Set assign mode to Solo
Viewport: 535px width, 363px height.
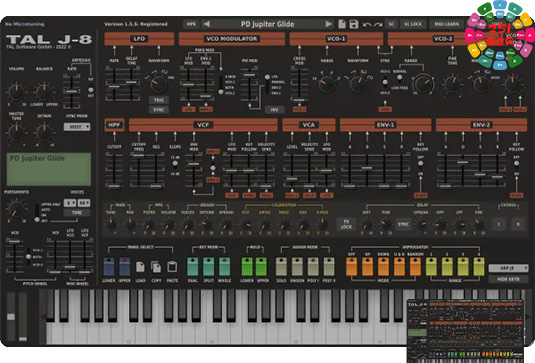point(281,267)
